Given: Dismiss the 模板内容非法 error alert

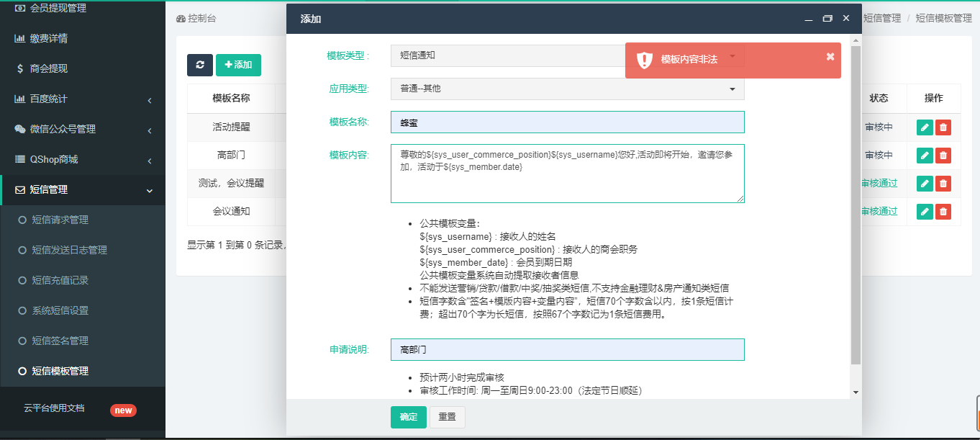Looking at the screenshot, I should tap(830, 57).
